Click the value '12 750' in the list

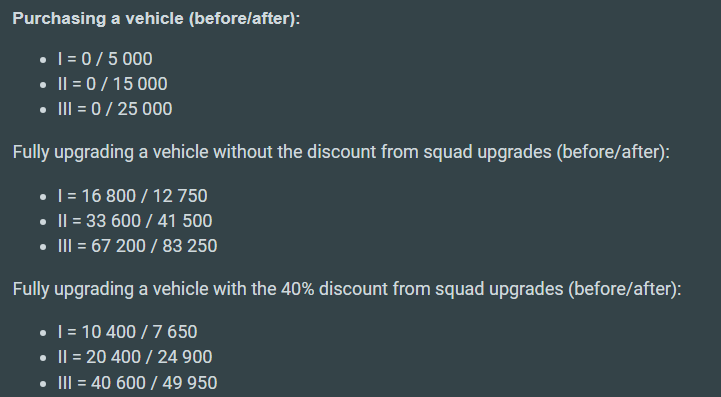(x=180, y=196)
